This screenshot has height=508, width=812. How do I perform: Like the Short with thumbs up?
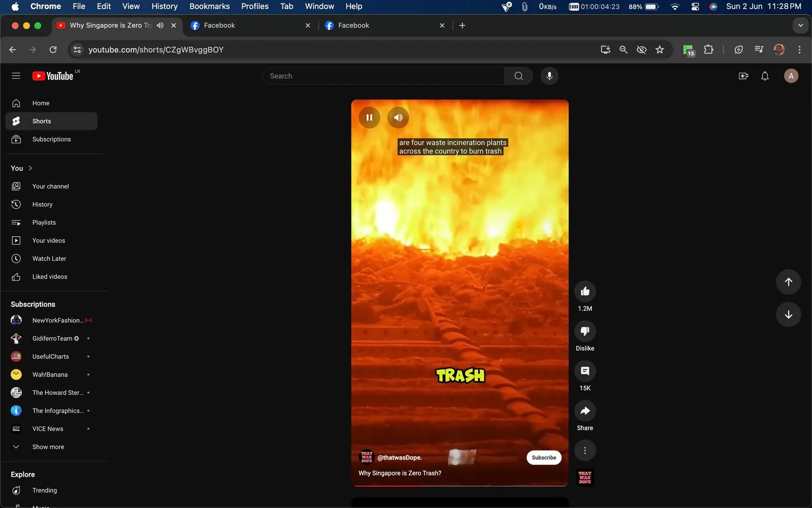pos(585,292)
